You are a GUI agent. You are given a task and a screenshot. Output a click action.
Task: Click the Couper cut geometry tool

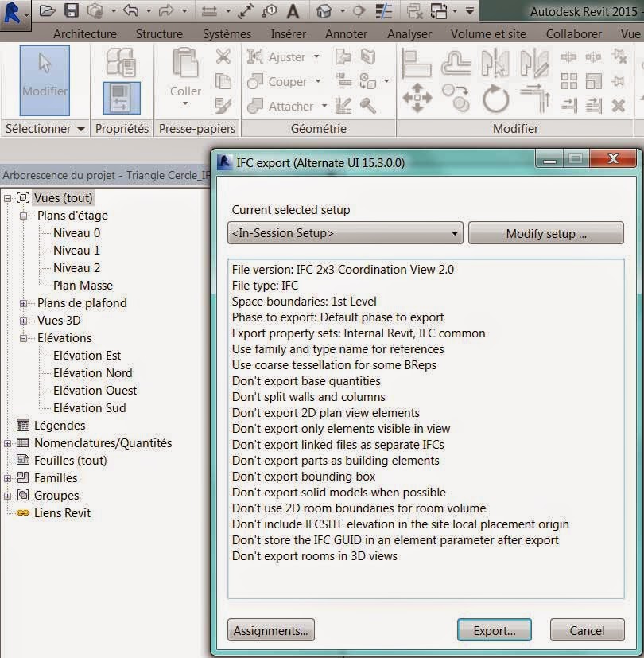277,81
